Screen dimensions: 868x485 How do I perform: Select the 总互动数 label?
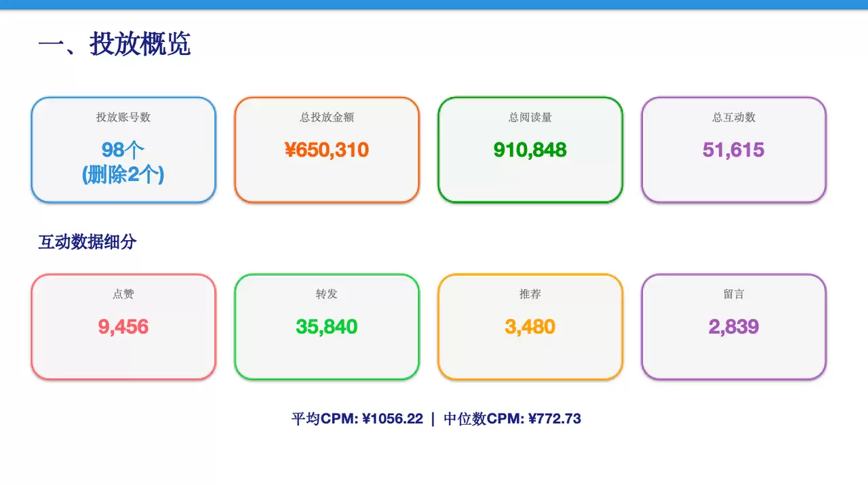click(734, 117)
